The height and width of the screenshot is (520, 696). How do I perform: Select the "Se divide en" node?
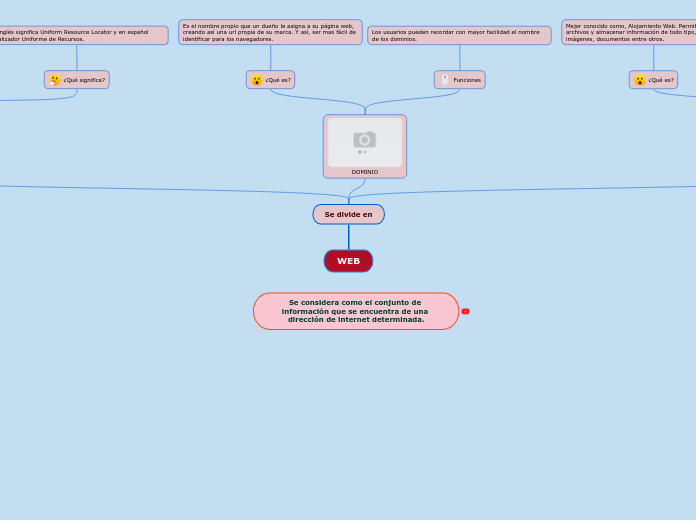coord(348,214)
